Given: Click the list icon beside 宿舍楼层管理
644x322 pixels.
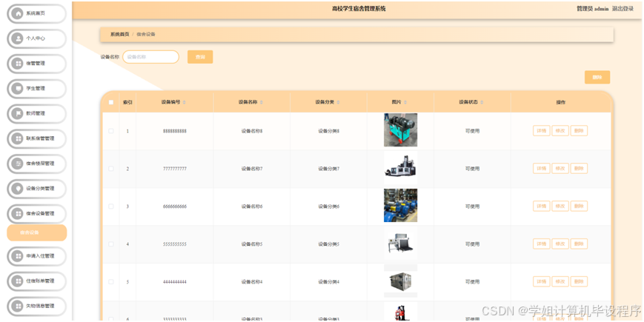Looking at the screenshot, I should coord(17,164).
